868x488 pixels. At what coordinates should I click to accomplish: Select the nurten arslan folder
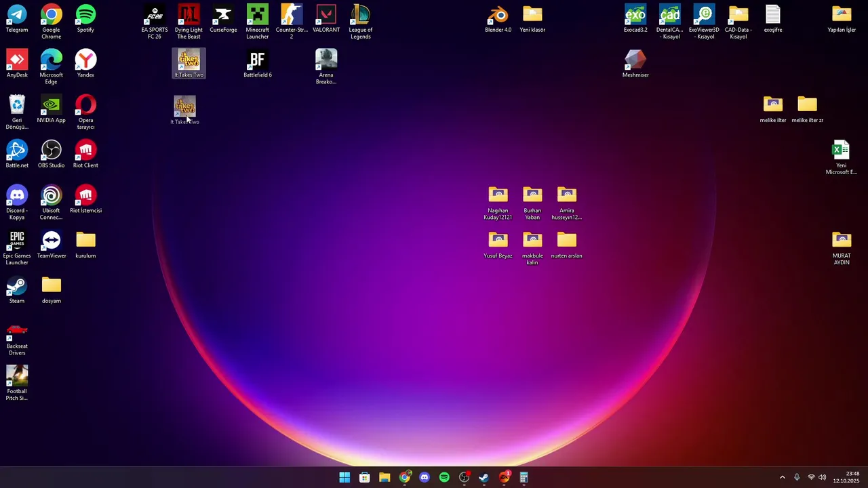click(x=567, y=245)
